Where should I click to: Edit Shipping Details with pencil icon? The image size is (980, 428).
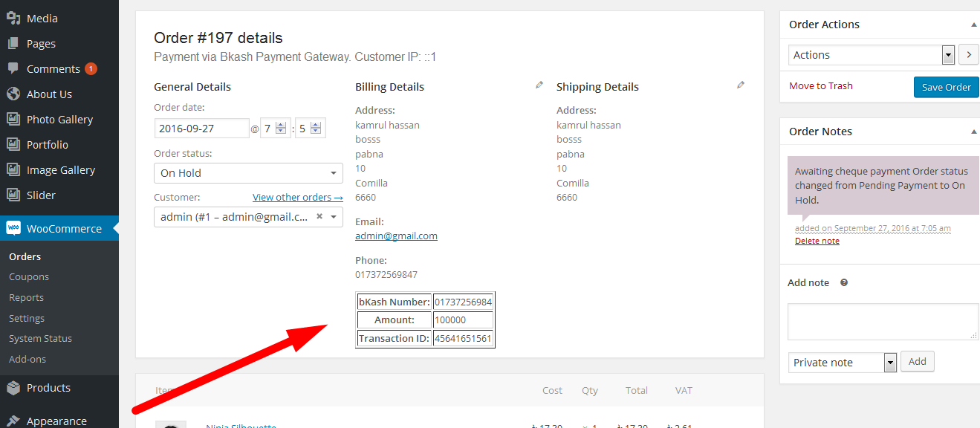coord(741,85)
